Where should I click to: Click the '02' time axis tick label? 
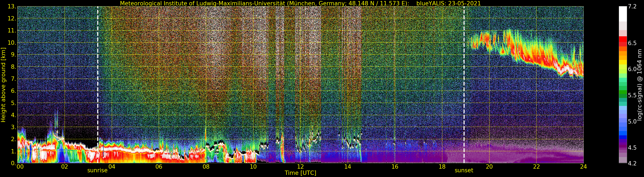click(65, 167)
